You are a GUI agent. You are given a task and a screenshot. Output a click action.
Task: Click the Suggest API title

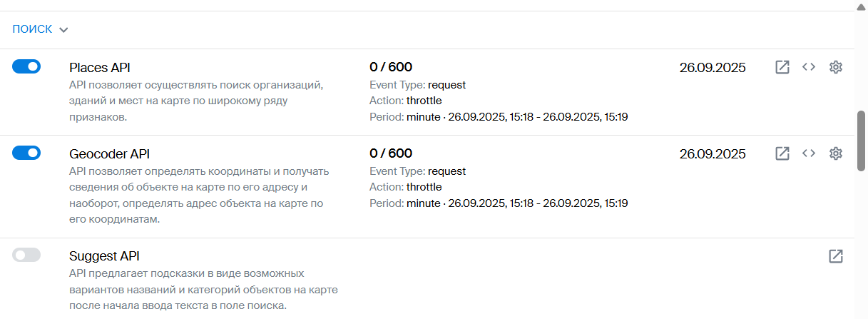coord(104,256)
